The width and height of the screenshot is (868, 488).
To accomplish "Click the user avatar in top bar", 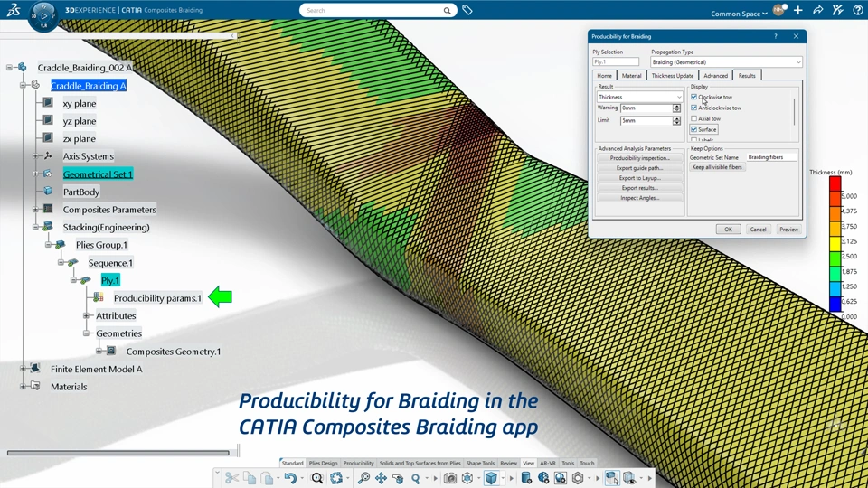I will [x=779, y=10].
